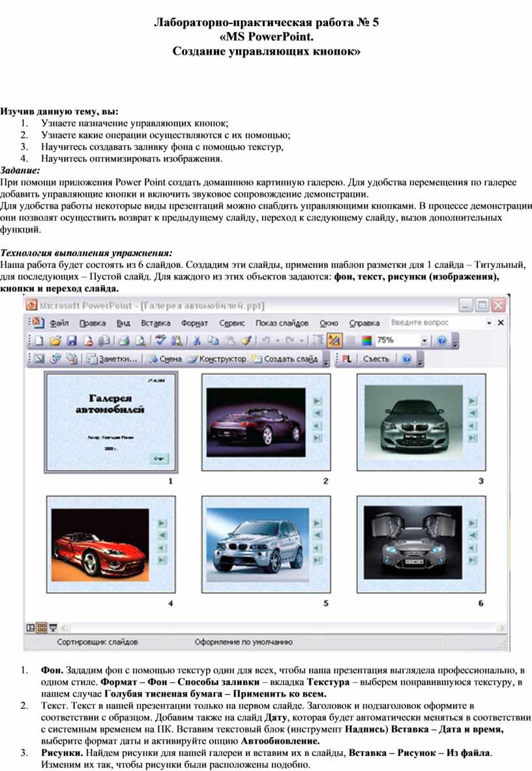The height and width of the screenshot is (771, 532).
Task: Open the Формат menu
Action: point(194,323)
